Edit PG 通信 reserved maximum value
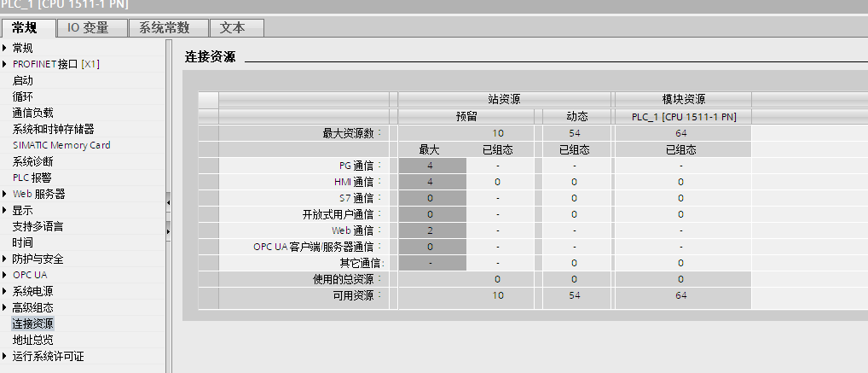The width and height of the screenshot is (868, 373). pos(431,166)
